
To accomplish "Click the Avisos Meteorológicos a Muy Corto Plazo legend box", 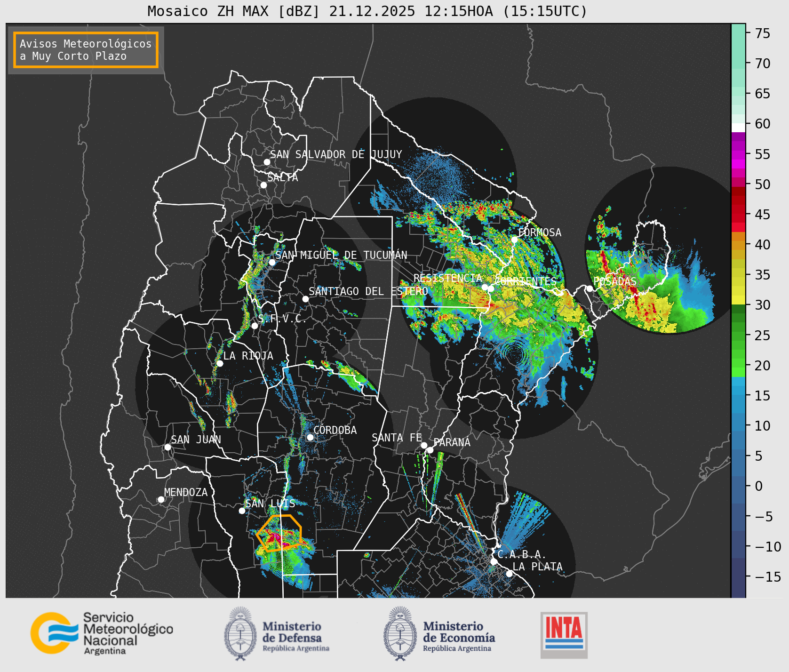I will pyautogui.click(x=86, y=50).
